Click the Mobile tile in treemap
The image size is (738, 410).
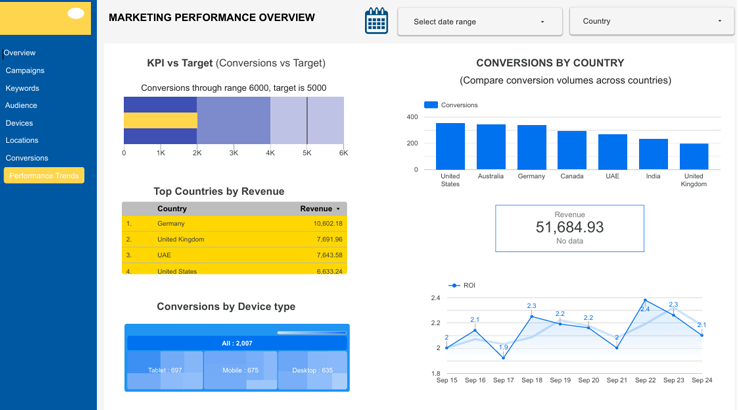click(x=239, y=370)
